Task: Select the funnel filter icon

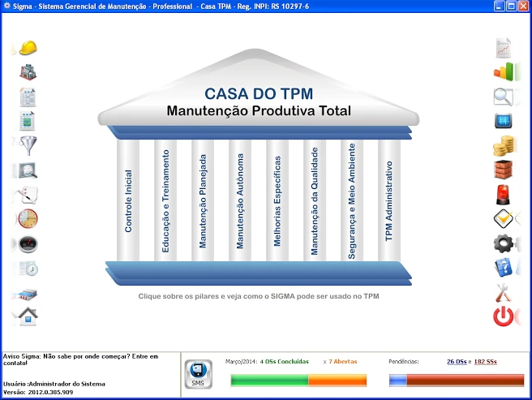Action: coord(29,146)
